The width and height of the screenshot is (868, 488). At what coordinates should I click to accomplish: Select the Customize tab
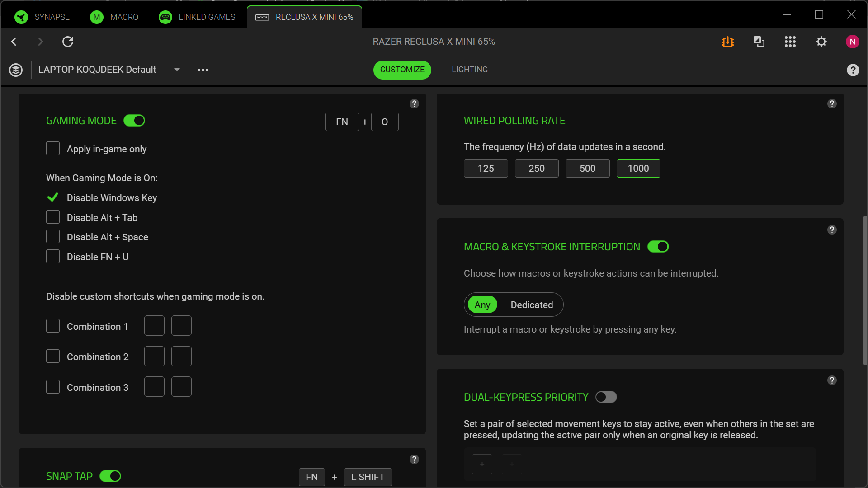click(x=402, y=70)
